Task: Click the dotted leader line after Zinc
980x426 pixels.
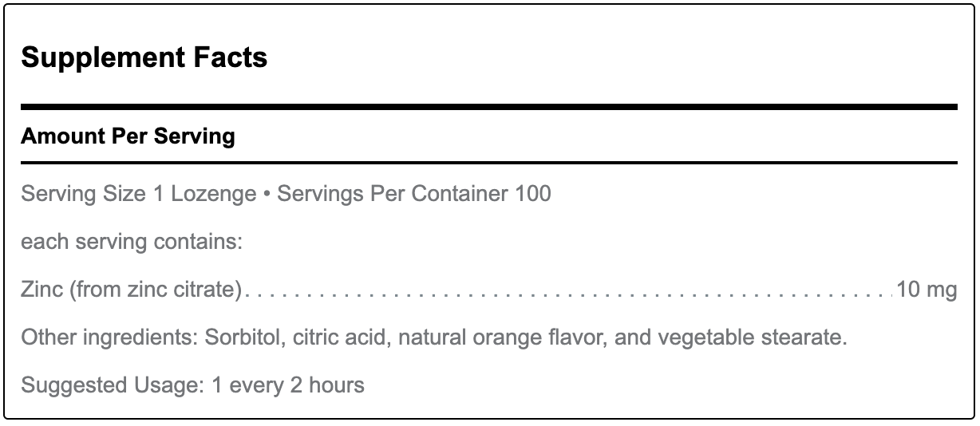Action: tap(567, 294)
